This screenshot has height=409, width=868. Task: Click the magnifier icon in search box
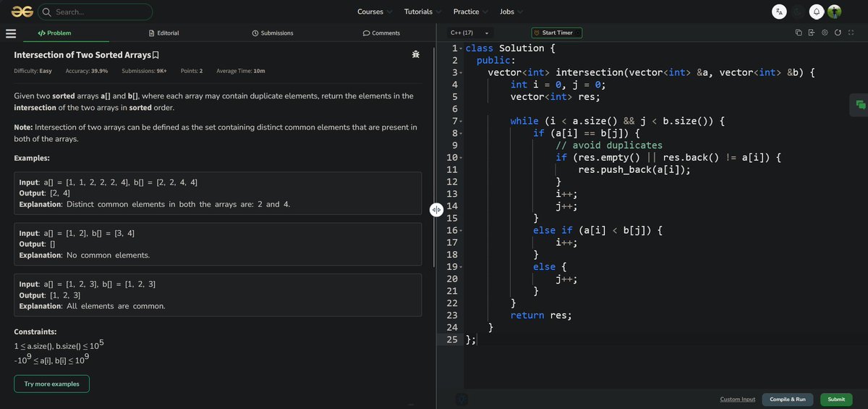coord(47,12)
